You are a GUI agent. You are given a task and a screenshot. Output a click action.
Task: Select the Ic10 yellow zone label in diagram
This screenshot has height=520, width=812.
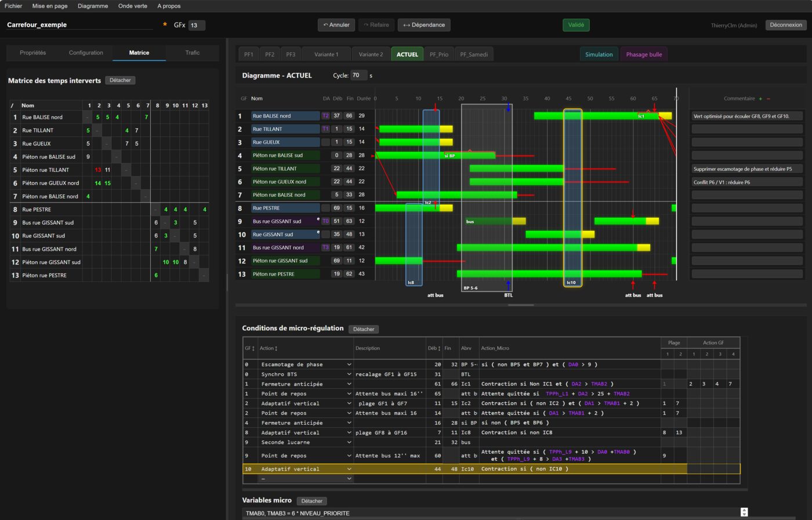571,283
